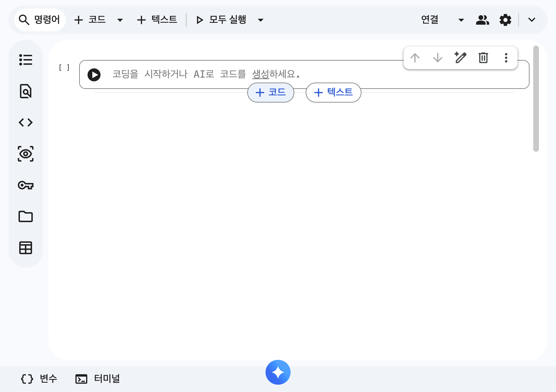
Task: Click the notebook vertical scrollbar
Action: point(536,99)
